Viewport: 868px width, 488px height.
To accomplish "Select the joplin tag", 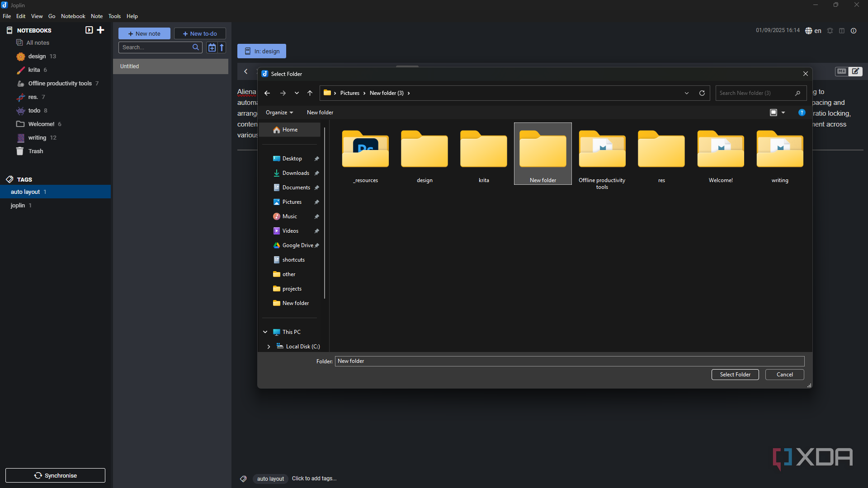I will (18, 206).
